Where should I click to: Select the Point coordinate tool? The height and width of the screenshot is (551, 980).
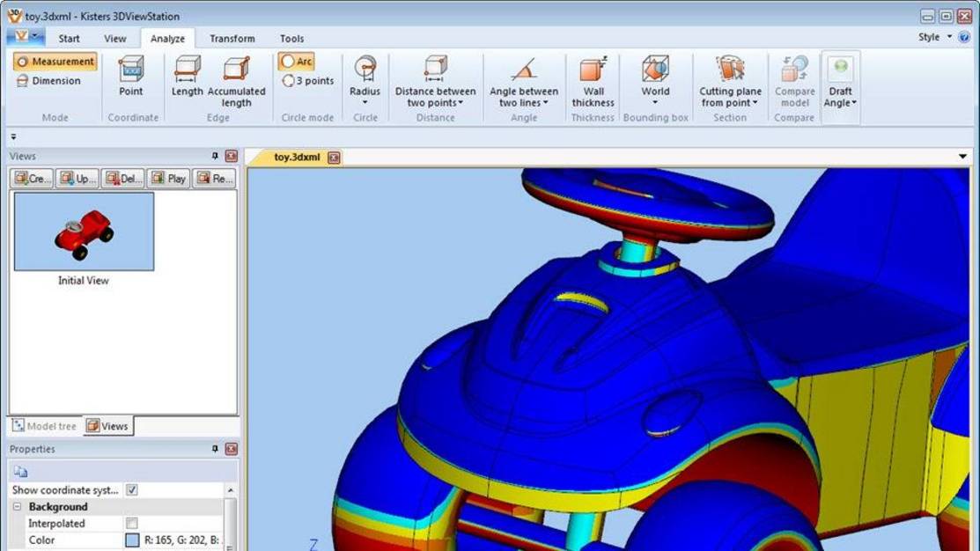click(130, 77)
